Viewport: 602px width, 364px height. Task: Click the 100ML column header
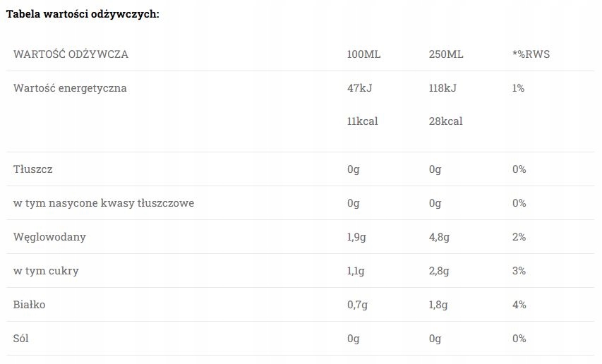click(363, 54)
